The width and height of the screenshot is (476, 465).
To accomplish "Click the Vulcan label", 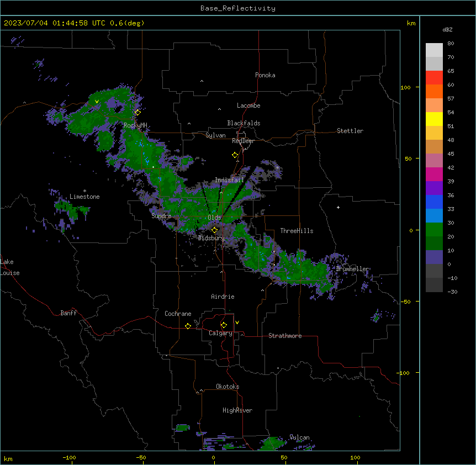I will (300, 437).
